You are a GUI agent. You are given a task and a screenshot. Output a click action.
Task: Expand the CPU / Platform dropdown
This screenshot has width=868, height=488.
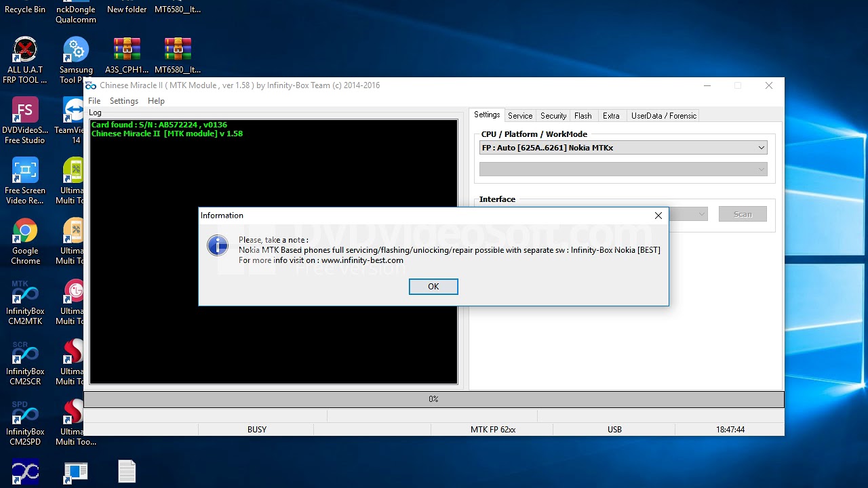tap(623, 148)
